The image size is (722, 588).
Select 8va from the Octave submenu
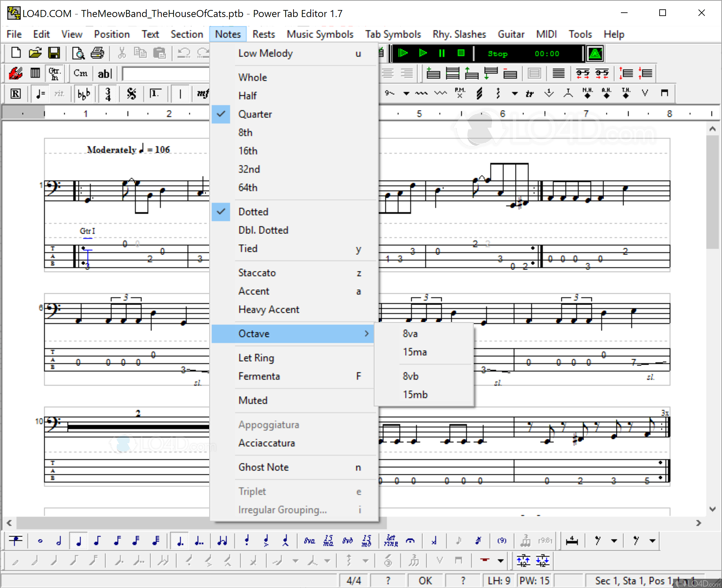pos(410,333)
